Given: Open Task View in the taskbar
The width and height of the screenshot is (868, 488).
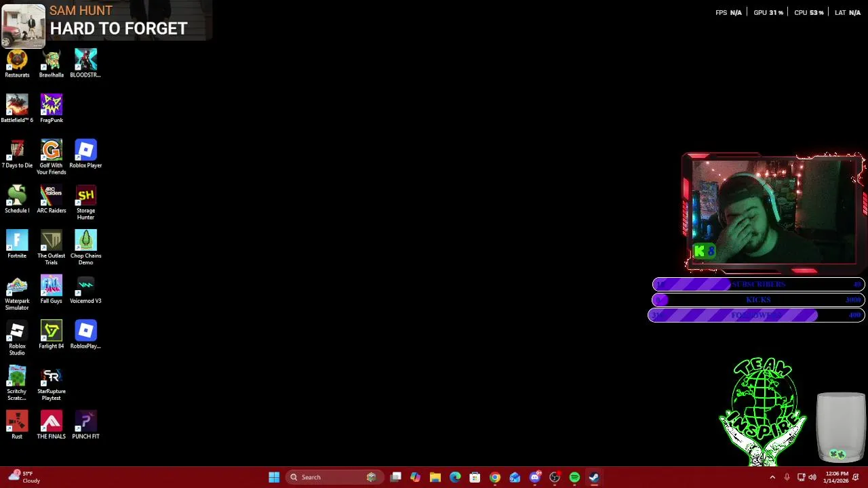Looking at the screenshot, I should pos(396,477).
